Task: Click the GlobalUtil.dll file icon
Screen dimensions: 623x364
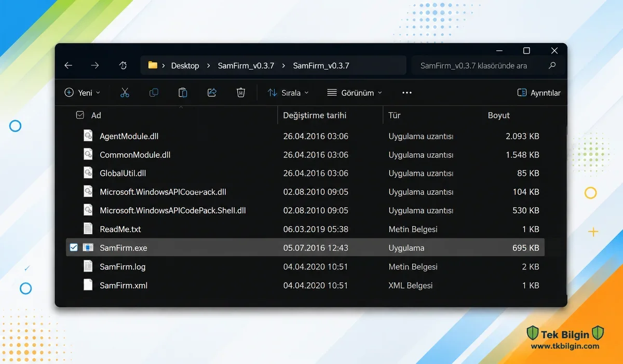Action: point(89,173)
